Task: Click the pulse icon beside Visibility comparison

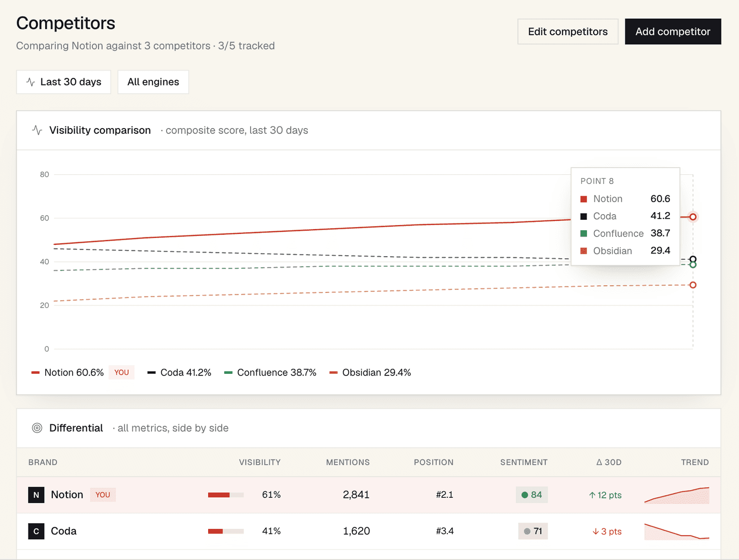Action: pos(37,130)
